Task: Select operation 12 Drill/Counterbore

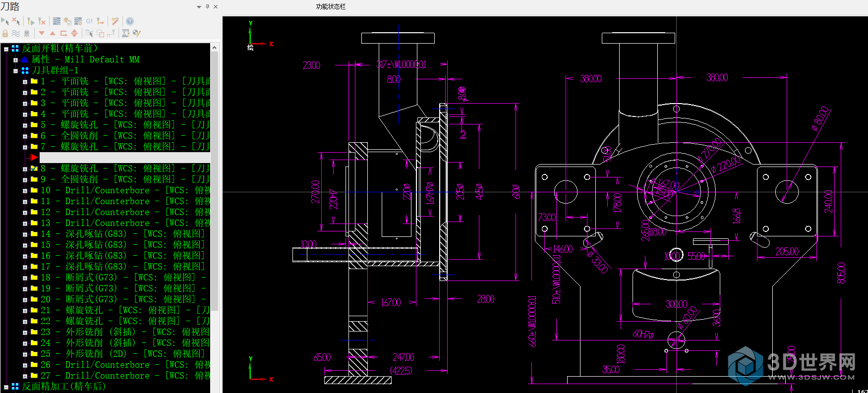Action: 125,212
